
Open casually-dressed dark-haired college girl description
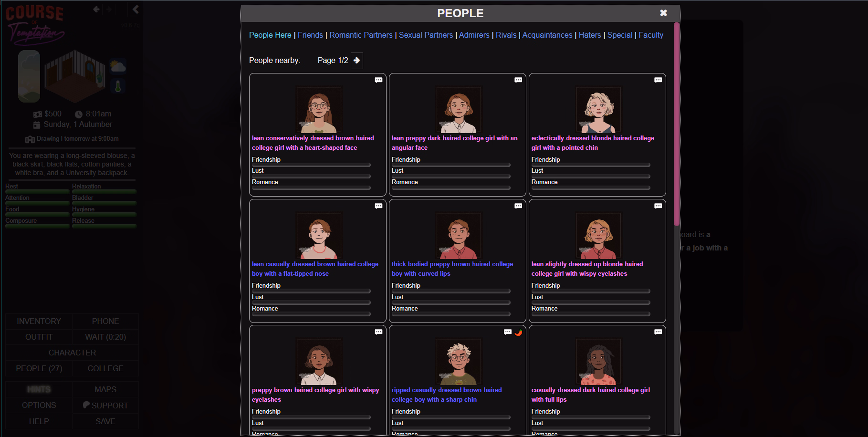[590, 395]
